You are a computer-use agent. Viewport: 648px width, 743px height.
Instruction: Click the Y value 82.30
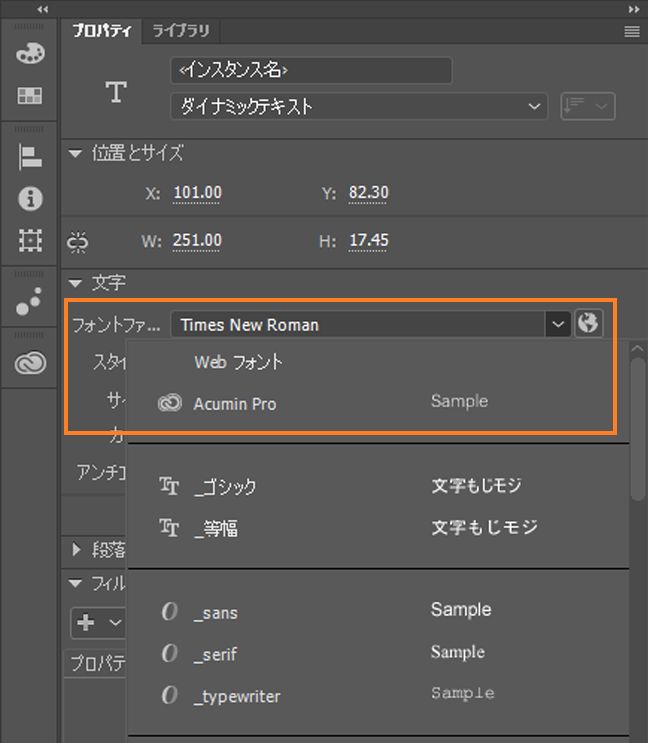point(368,193)
